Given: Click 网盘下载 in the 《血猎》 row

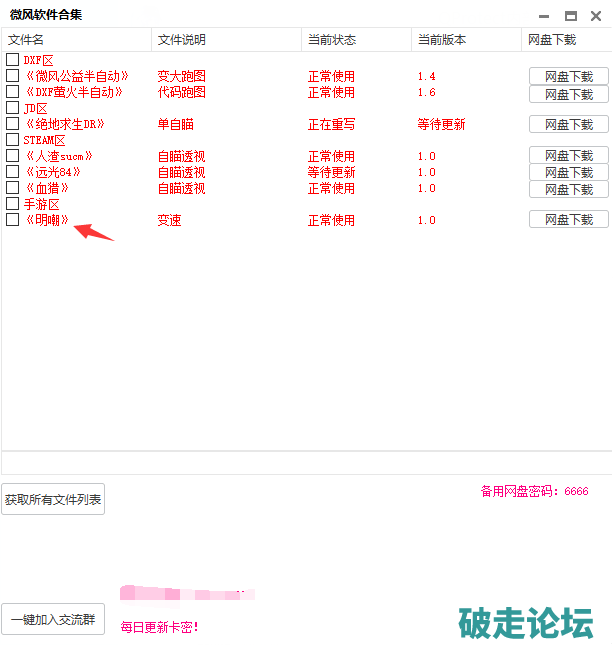Looking at the screenshot, I should coord(568,189).
